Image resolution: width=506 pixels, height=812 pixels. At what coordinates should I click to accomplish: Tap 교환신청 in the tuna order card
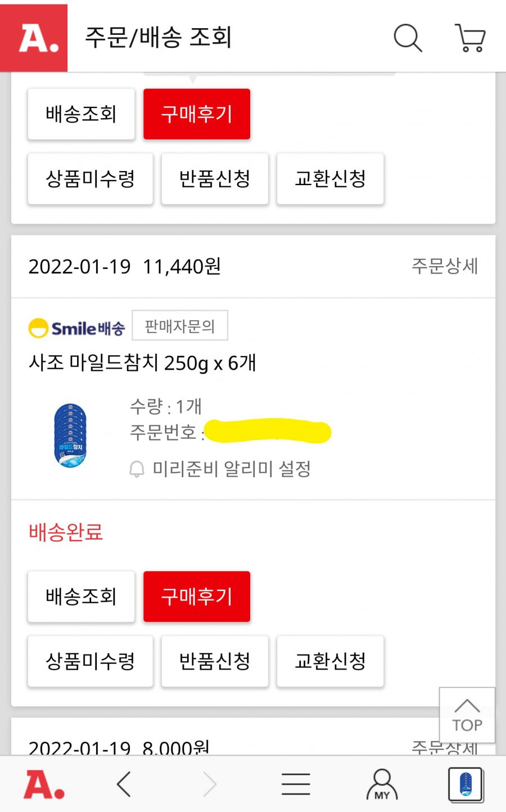point(330,661)
